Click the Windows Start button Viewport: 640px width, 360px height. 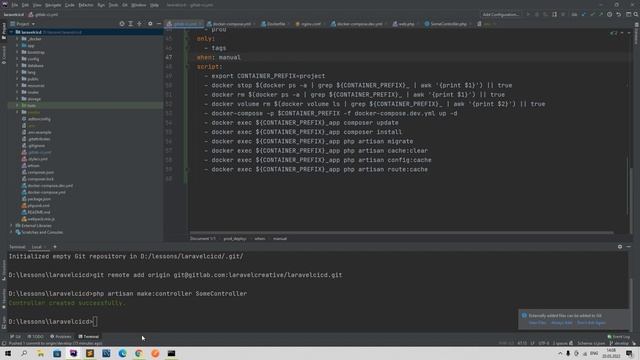point(8,353)
